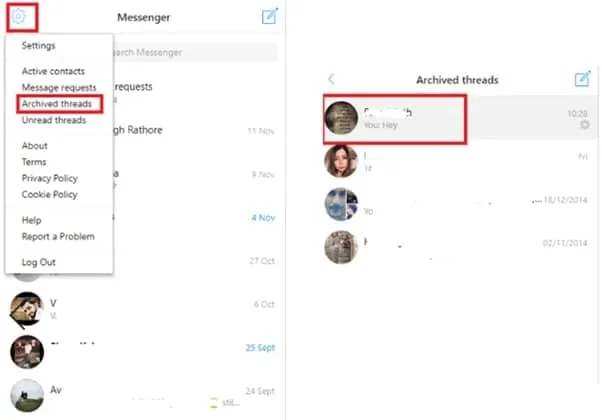Click the compose new message icon in Messenger panel
This screenshot has width=602, height=420.
[270, 16]
